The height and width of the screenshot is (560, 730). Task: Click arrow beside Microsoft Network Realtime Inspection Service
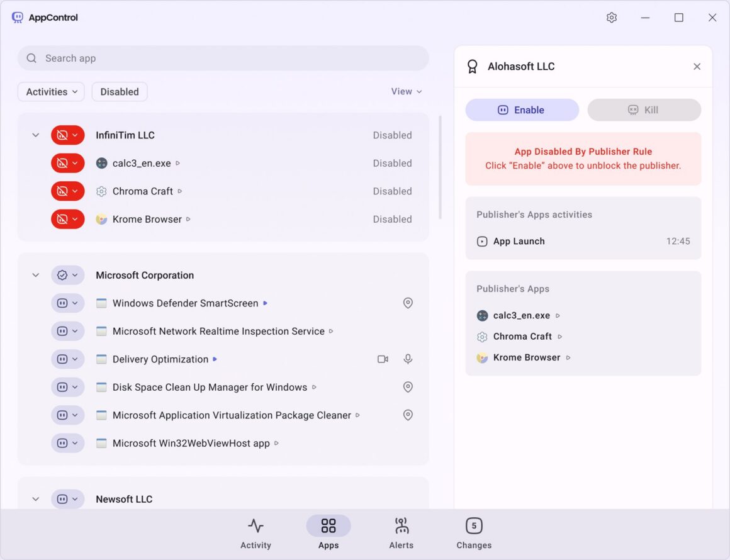[x=332, y=331]
